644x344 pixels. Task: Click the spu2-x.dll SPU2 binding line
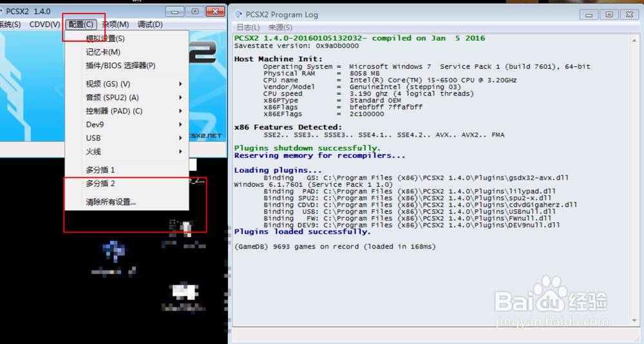[408, 198]
